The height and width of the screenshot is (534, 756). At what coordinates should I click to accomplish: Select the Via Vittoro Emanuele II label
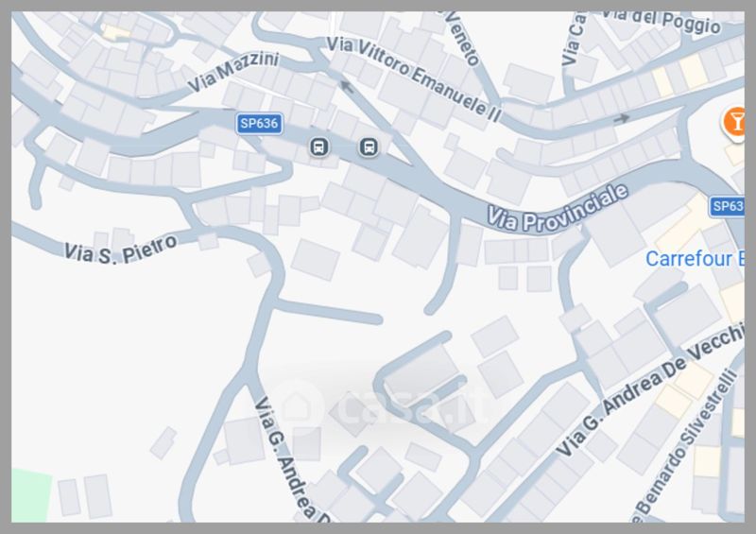414,78
